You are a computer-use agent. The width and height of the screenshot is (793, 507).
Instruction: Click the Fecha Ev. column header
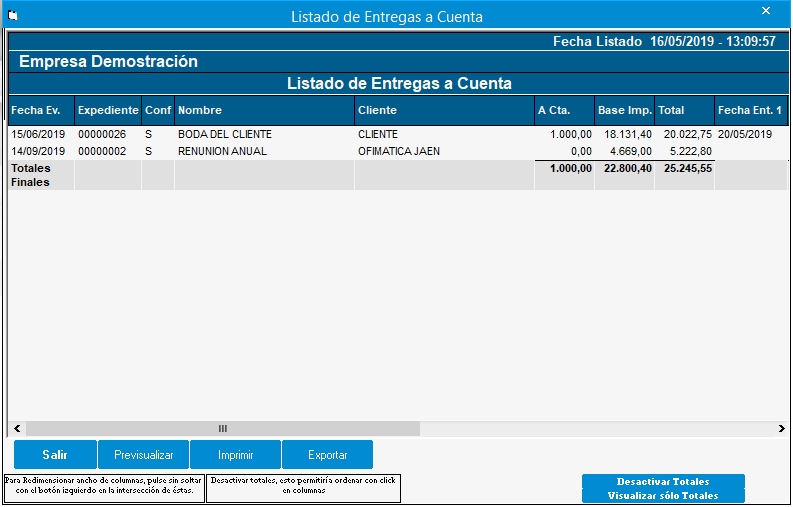coord(41,110)
